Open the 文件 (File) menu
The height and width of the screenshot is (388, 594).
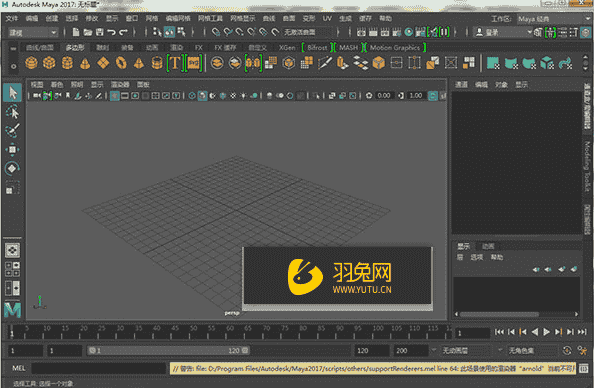(12, 19)
